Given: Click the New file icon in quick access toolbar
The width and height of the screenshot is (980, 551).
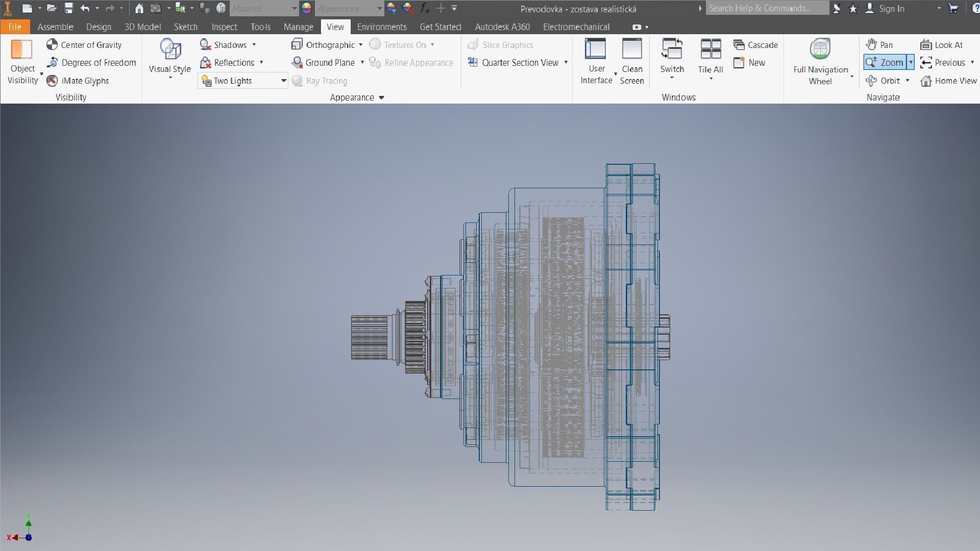Looking at the screenshot, I should pyautogui.click(x=28, y=8).
